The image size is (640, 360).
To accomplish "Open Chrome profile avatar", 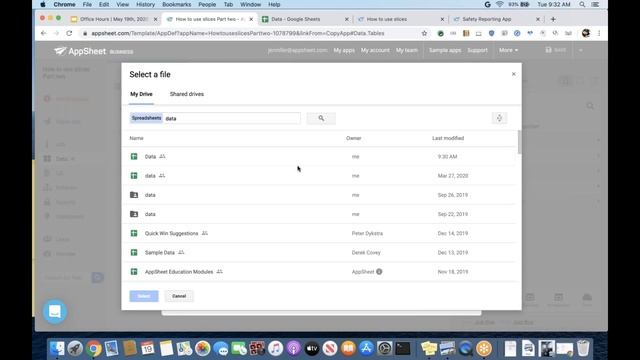I will (x=586, y=33).
